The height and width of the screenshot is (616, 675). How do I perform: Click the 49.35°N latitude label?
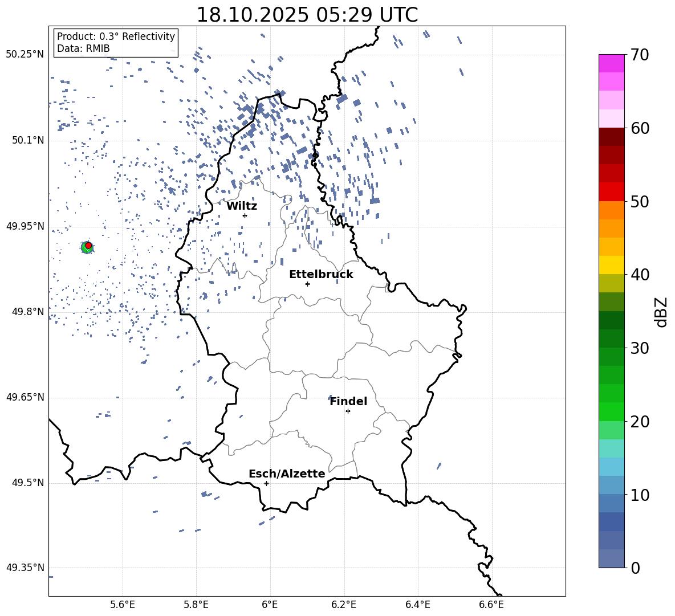point(25,568)
